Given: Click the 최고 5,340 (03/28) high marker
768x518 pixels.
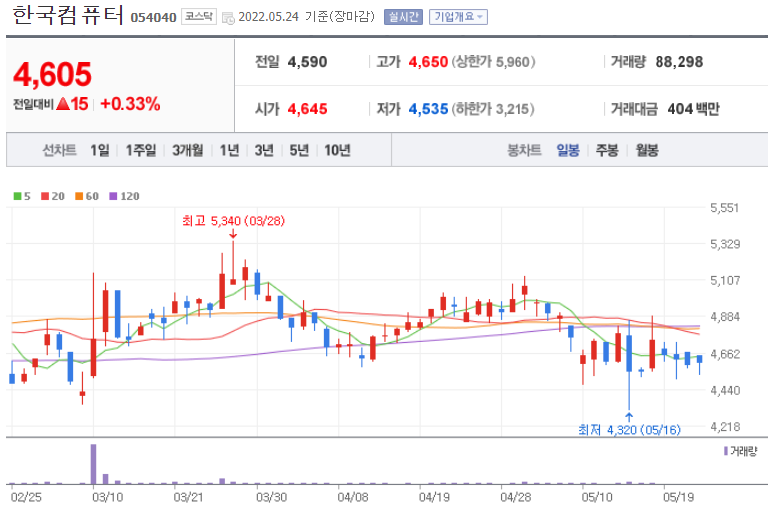Looking at the screenshot, I should pyautogui.click(x=233, y=221).
